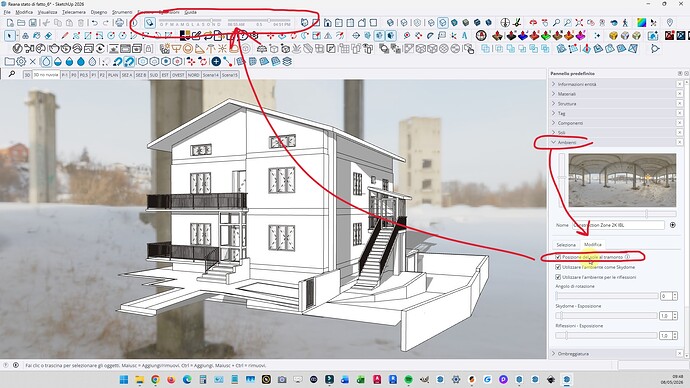The image size is (690, 388).
Task: Open the Telecamera menu
Action: click(x=73, y=12)
